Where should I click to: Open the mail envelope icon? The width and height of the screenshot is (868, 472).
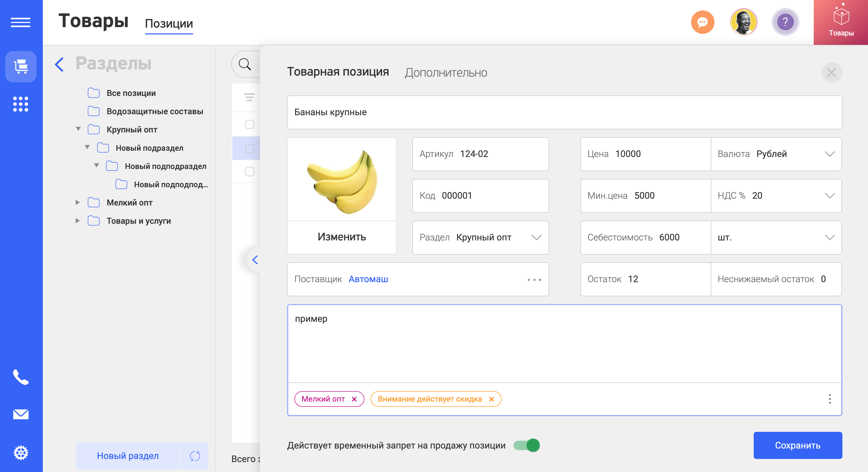click(x=21, y=414)
